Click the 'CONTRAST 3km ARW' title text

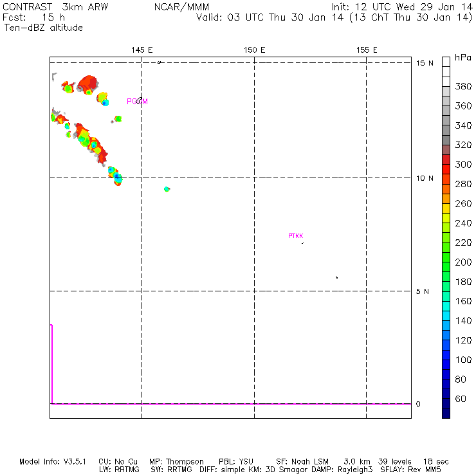55,7
